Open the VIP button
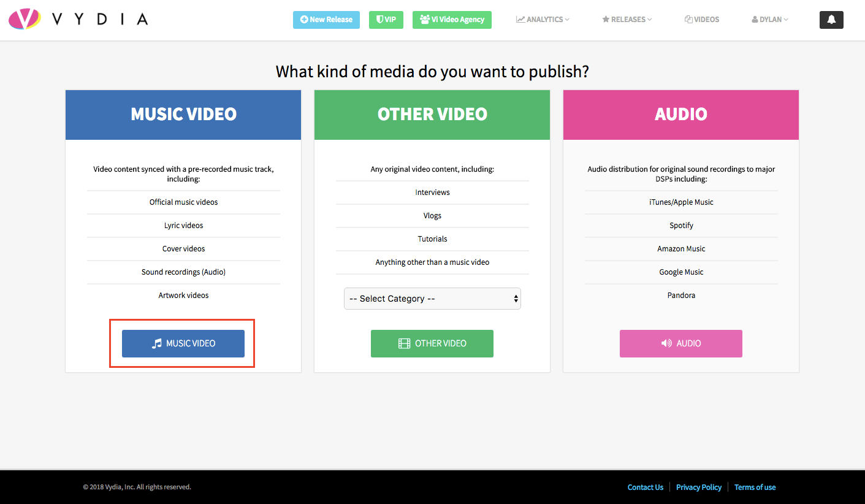This screenshot has width=865, height=504. (x=386, y=20)
